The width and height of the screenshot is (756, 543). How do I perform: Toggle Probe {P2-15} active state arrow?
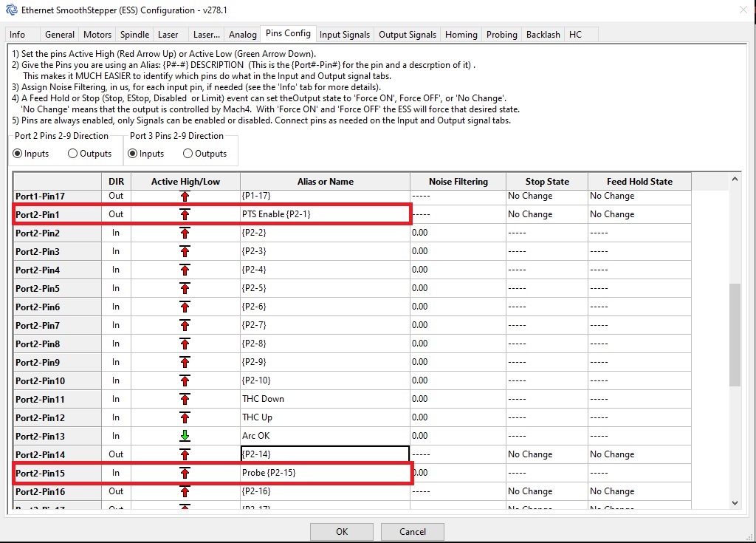(185, 472)
